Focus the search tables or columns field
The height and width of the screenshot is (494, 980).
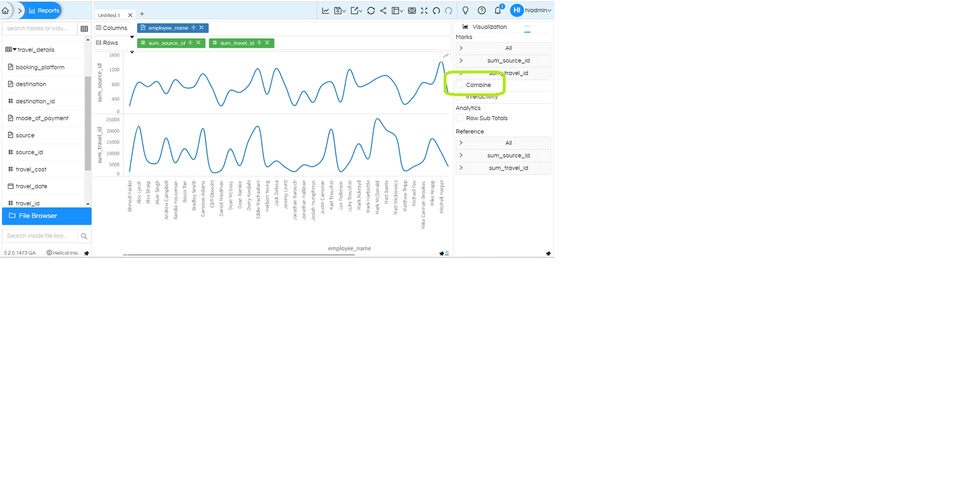point(40,28)
